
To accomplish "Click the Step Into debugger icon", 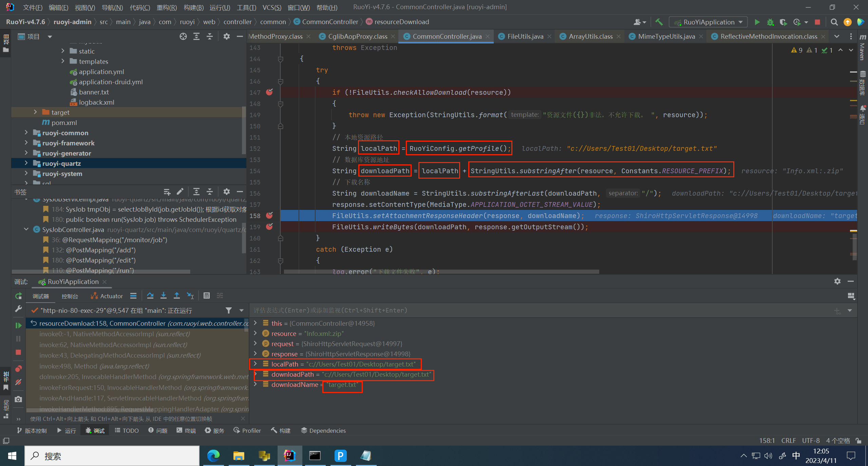I will (164, 296).
